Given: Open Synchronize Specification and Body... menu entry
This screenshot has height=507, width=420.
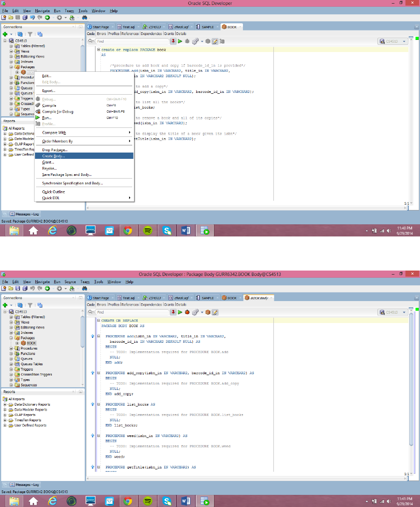Looking at the screenshot, I should (84, 183).
